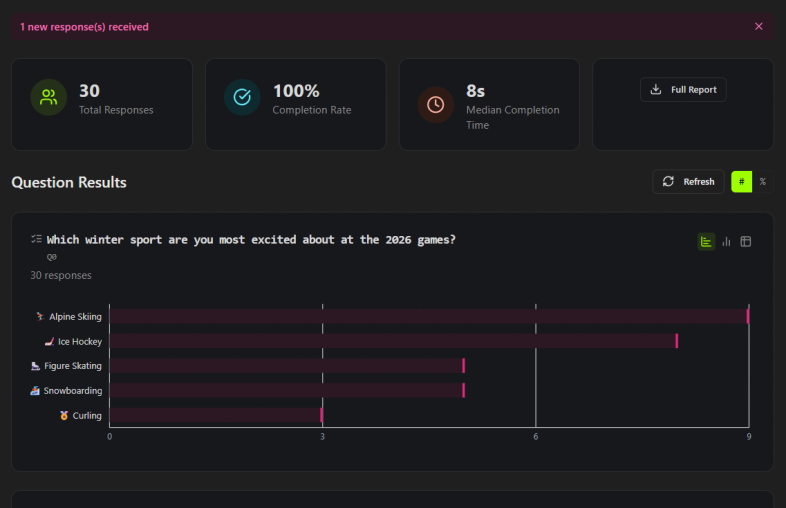Click the 'Snowboarding' axis label

point(73,391)
